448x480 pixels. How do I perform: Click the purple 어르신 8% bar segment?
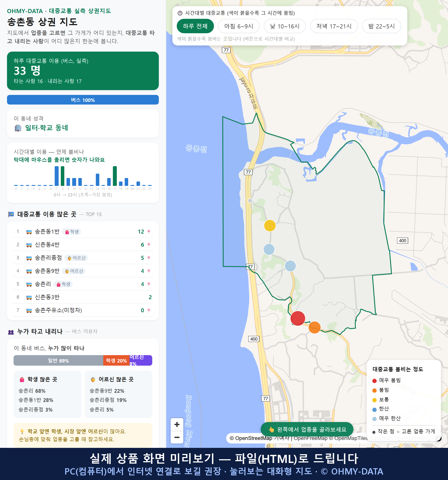point(141,360)
